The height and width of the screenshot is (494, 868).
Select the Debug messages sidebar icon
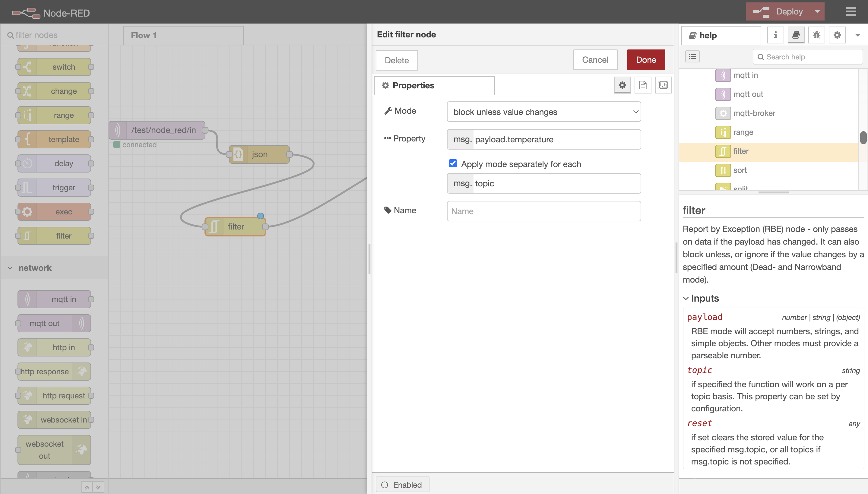coord(816,35)
